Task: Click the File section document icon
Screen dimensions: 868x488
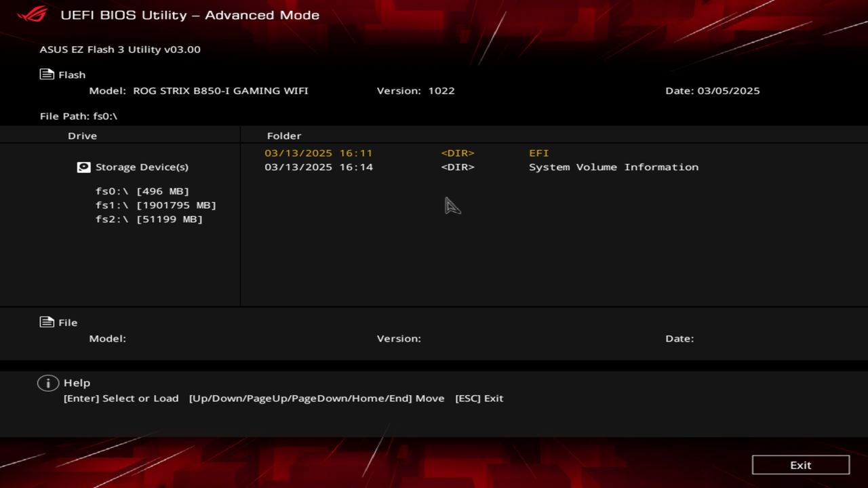Action: 47,322
